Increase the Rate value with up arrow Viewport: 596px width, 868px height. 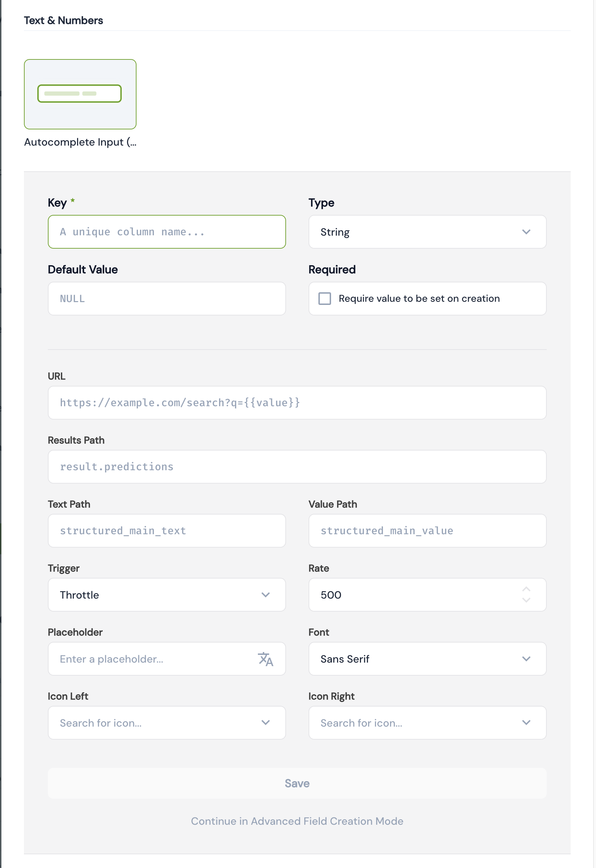point(526,589)
